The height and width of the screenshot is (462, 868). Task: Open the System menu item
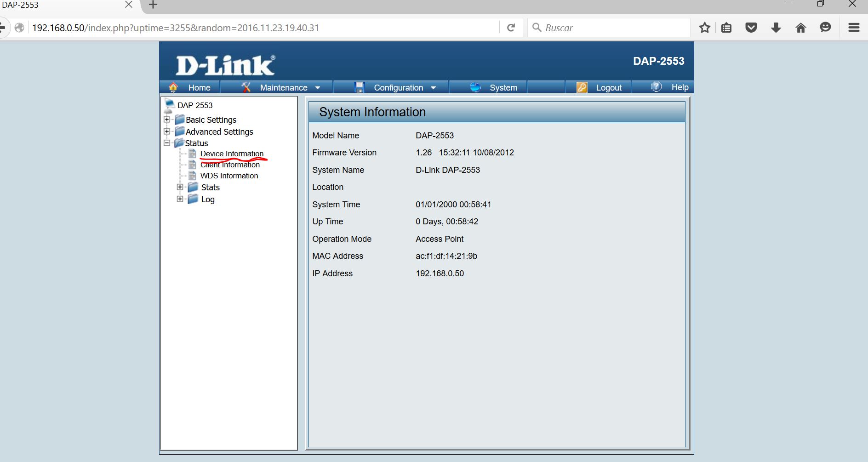503,87
